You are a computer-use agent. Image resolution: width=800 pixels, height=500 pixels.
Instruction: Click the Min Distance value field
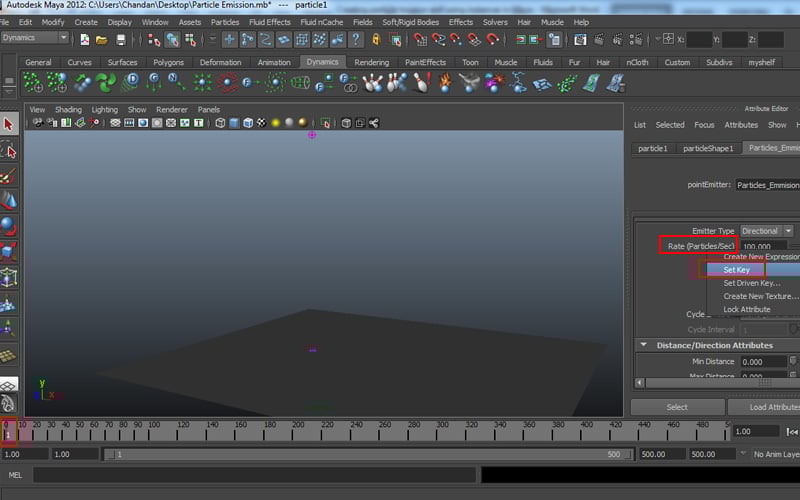[x=761, y=361]
